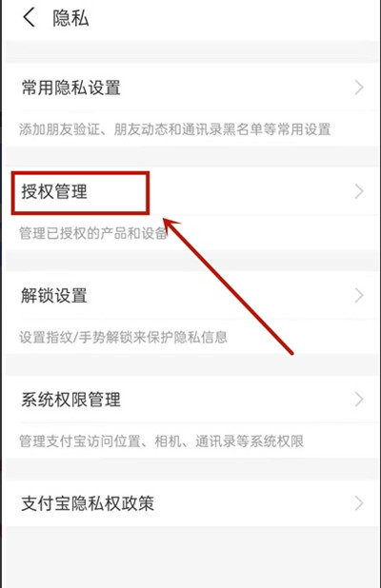Tap the back arrow beside 隐私

pos(30,18)
